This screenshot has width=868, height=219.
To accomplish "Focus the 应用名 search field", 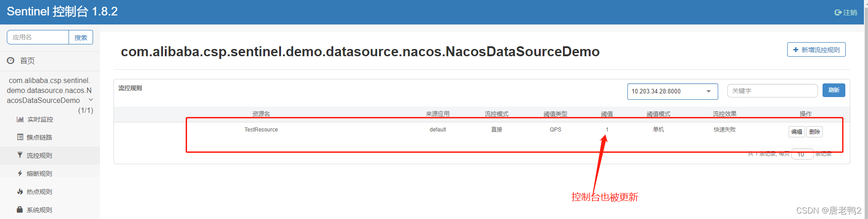I will (x=38, y=37).
